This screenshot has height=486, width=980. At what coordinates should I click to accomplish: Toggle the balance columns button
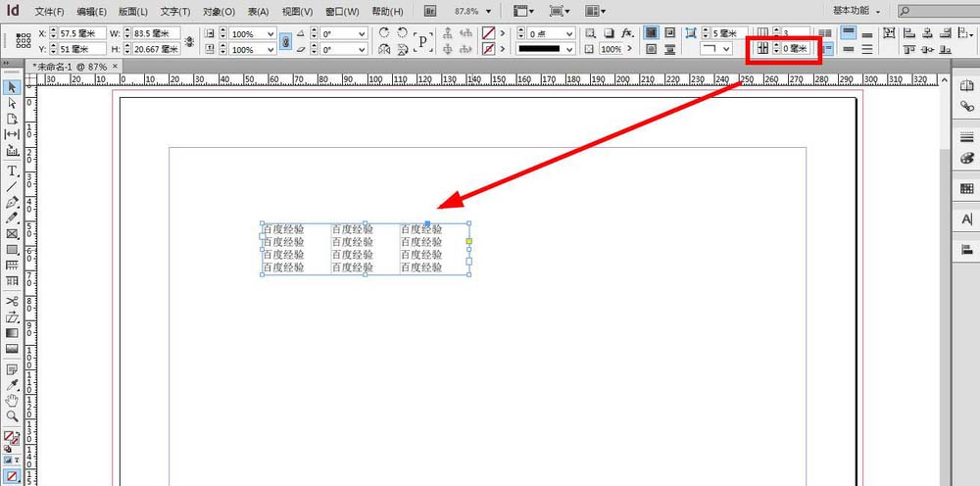tap(825, 33)
